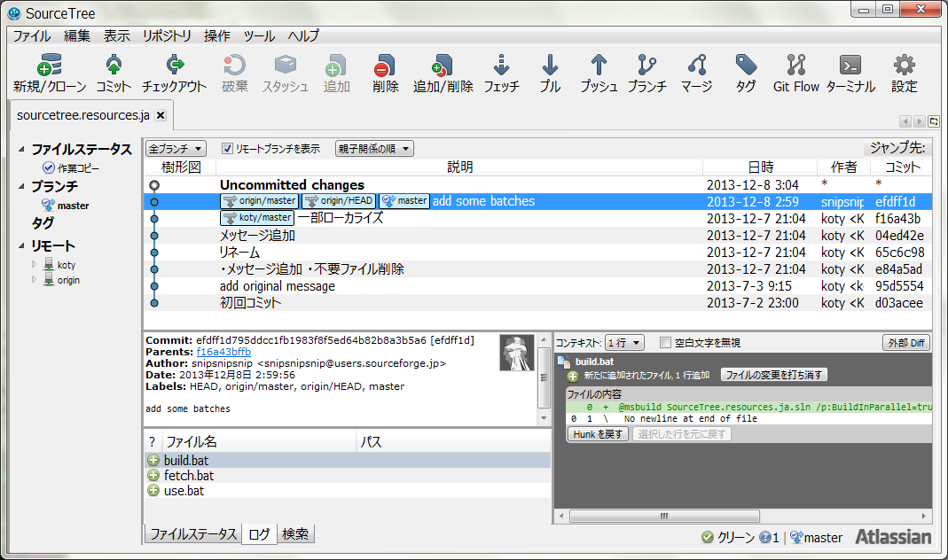The height and width of the screenshot is (560, 948).
Task: Click the help count icon in status bar
Action: pos(764,537)
